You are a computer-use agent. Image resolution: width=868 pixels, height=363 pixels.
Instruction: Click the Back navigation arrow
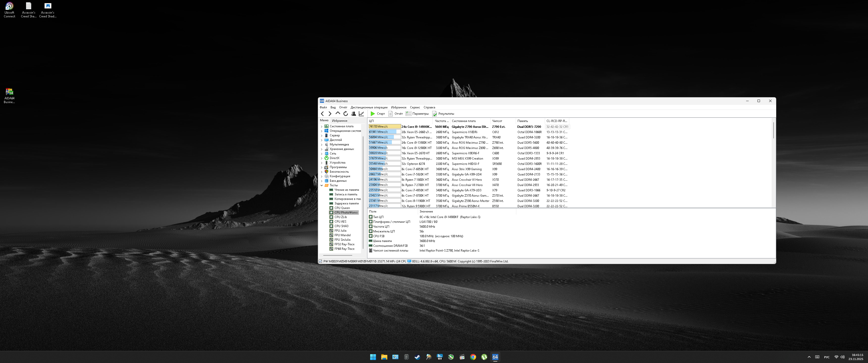pos(322,114)
